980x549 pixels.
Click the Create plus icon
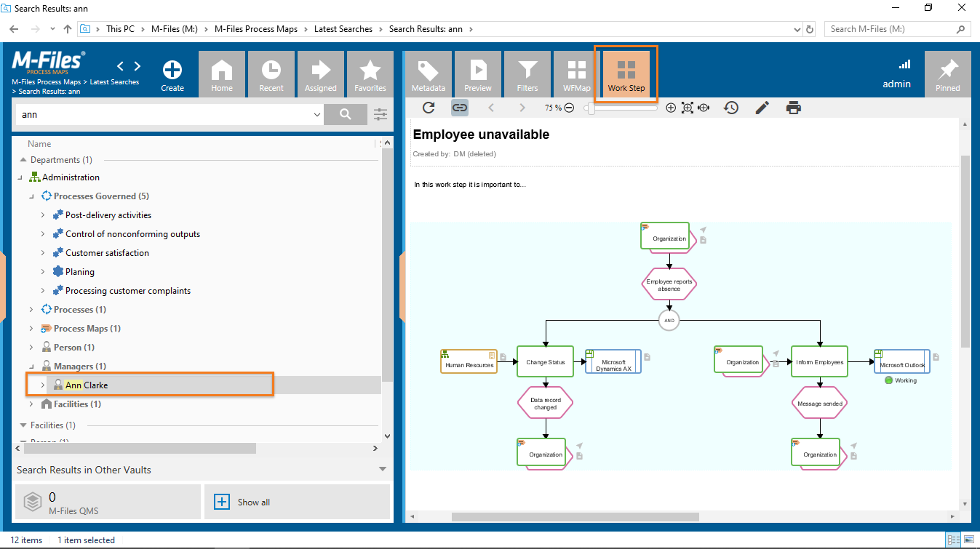tap(172, 71)
